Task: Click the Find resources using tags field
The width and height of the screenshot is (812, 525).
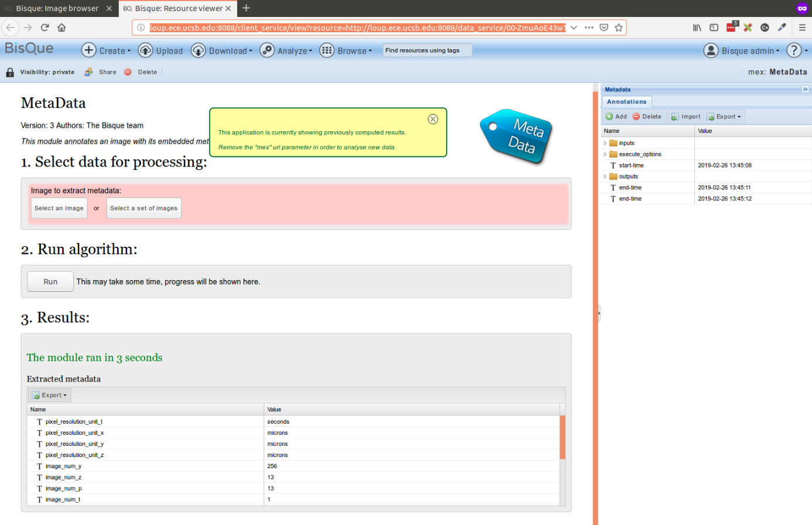Action: point(427,50)
